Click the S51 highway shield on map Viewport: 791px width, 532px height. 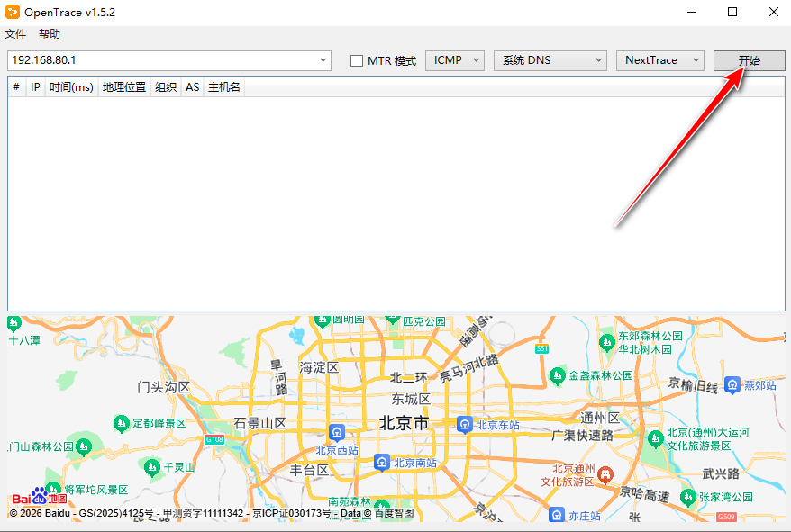541,349
